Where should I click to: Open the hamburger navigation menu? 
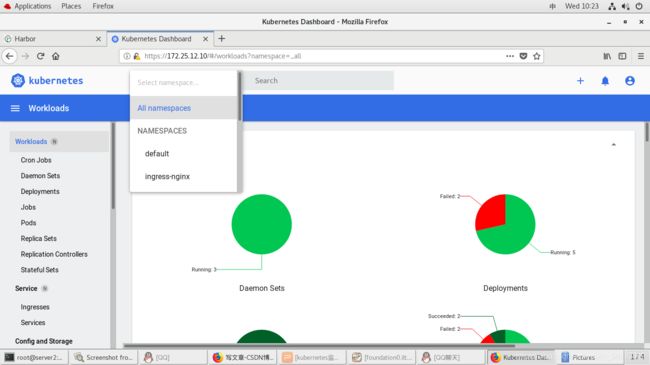coord(15,108)
